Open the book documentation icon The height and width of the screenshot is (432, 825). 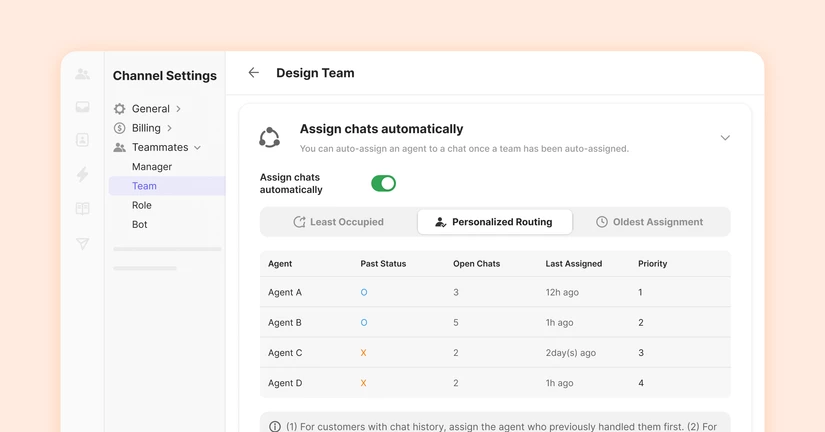(83, 208)
